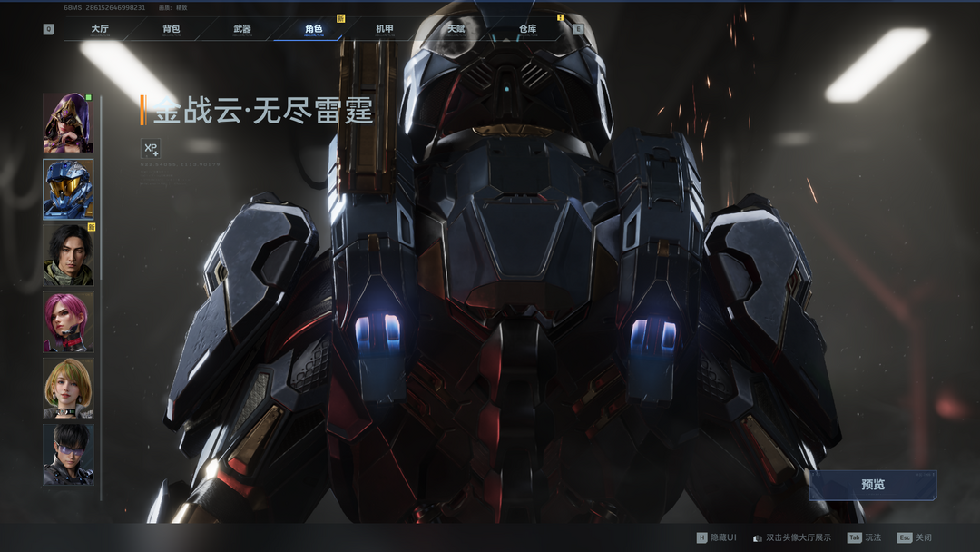The image size is (980, 552).
Task: Click the E key next-tab icon
Action: click(578, 29)
